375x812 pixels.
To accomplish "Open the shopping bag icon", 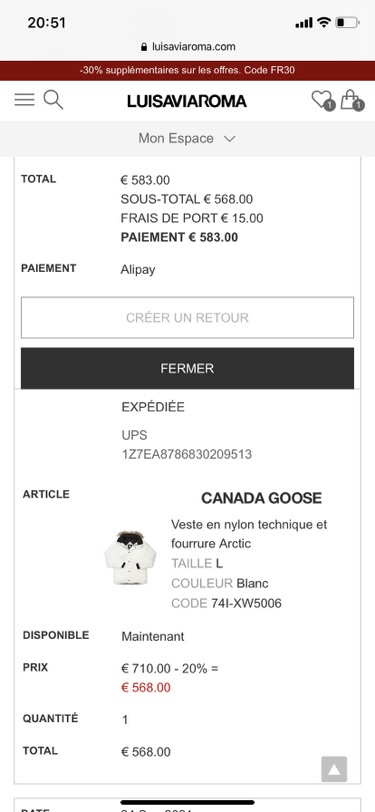I will pyautogui.click(x=352, y=100).
